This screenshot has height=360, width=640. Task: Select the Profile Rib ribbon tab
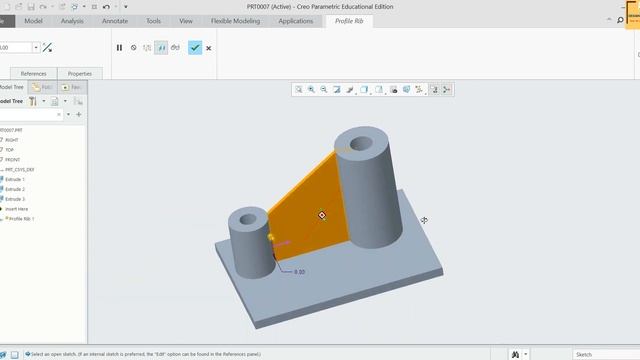(x=349, y=21)
